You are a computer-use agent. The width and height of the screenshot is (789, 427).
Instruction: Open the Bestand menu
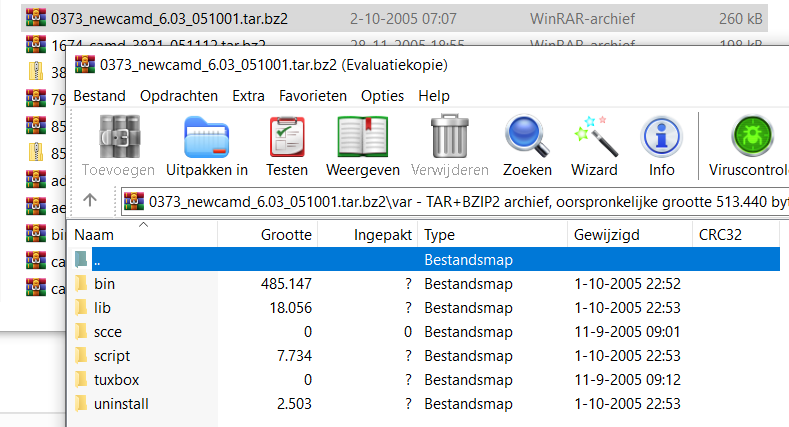pos(100,96)
